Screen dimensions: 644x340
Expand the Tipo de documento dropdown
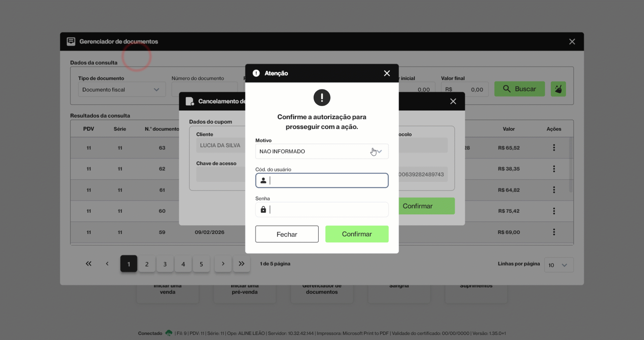pyautogui.click(x=122, y=90)
